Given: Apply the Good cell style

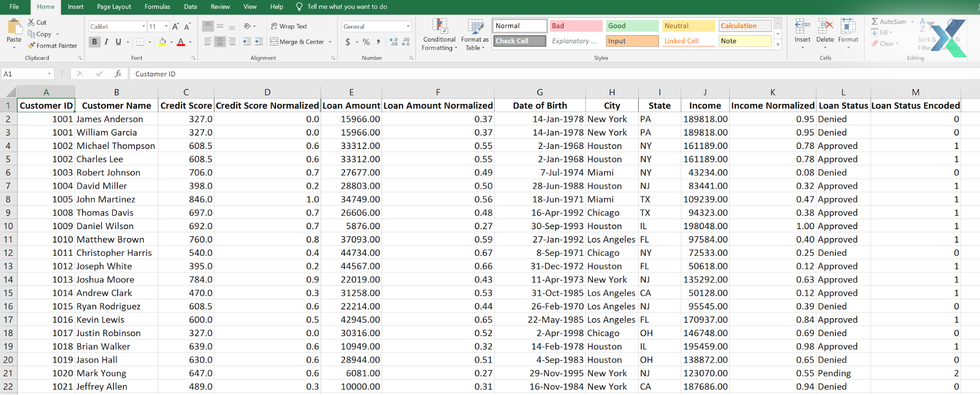Looking at the screenshot, I should pyautogui.click(x=632, y=26).
